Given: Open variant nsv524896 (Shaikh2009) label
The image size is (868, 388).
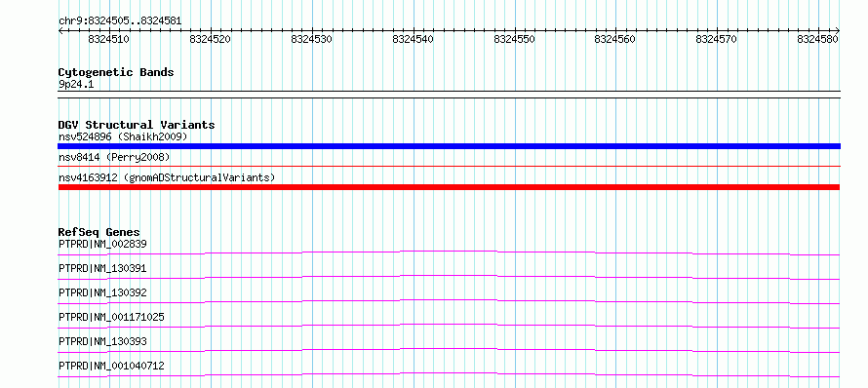Looking at the screenshot, I should [x=123, y=136].
